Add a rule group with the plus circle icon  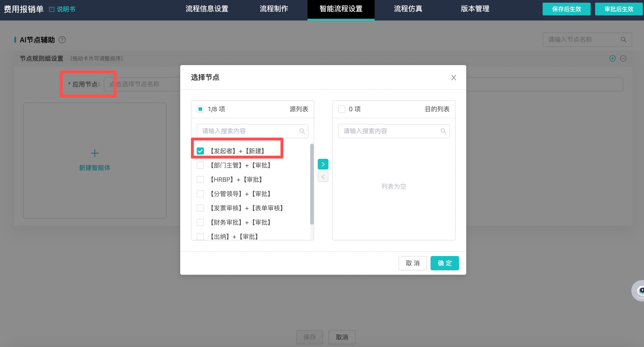point(612,58)
